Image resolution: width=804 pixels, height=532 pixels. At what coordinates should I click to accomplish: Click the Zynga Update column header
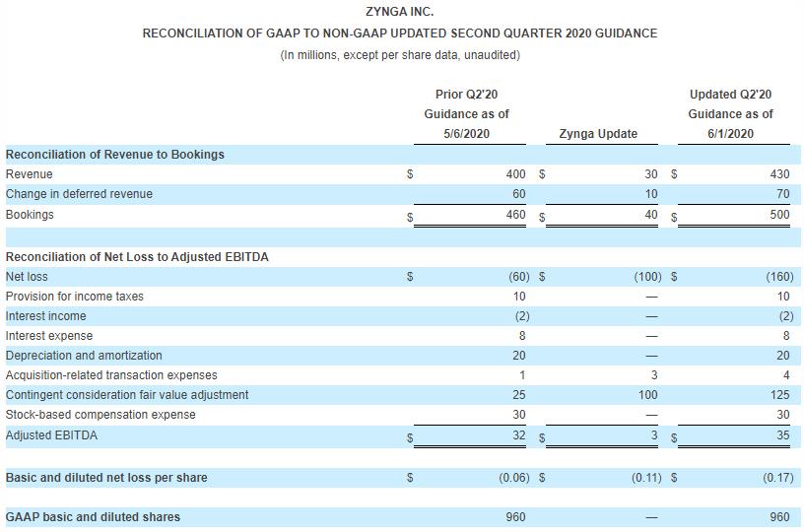click(x=597, y=134)
